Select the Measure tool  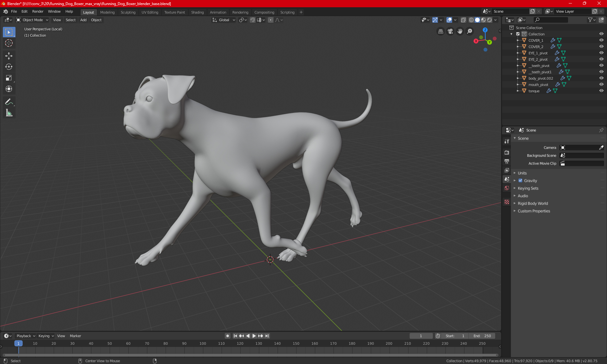(x=9, y=113)
